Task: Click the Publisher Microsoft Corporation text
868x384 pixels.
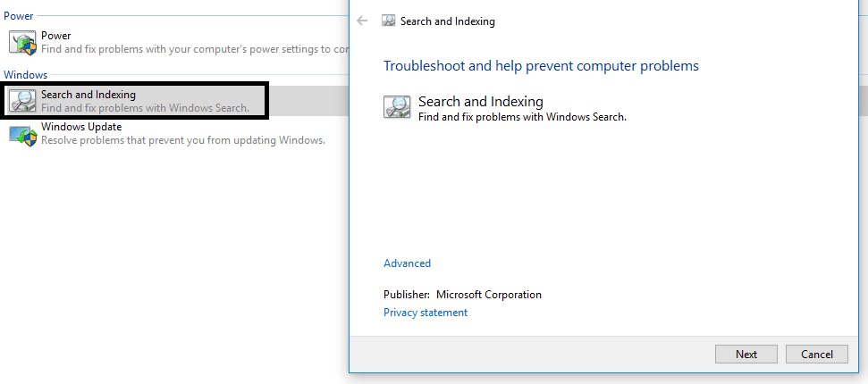Action: tap(462, 295)
